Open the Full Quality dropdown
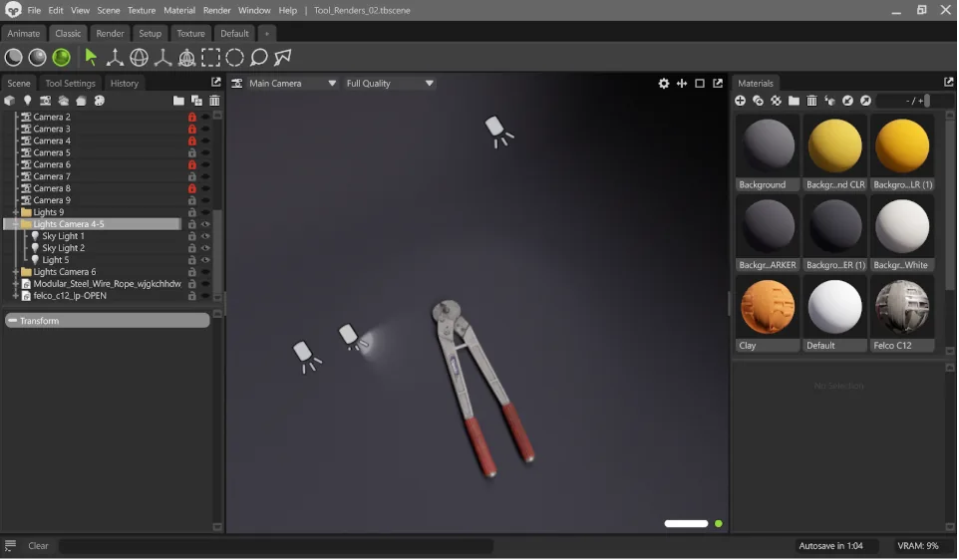 point(389,83)
